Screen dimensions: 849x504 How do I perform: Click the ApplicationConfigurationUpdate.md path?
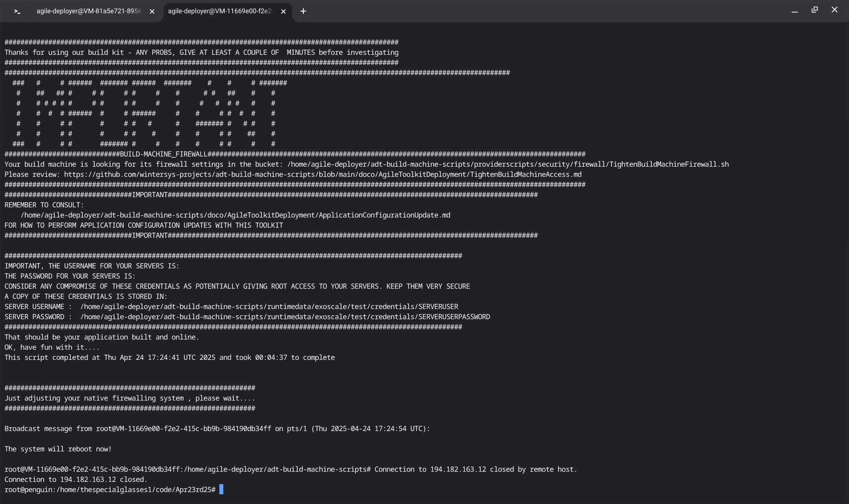[235, 215]
